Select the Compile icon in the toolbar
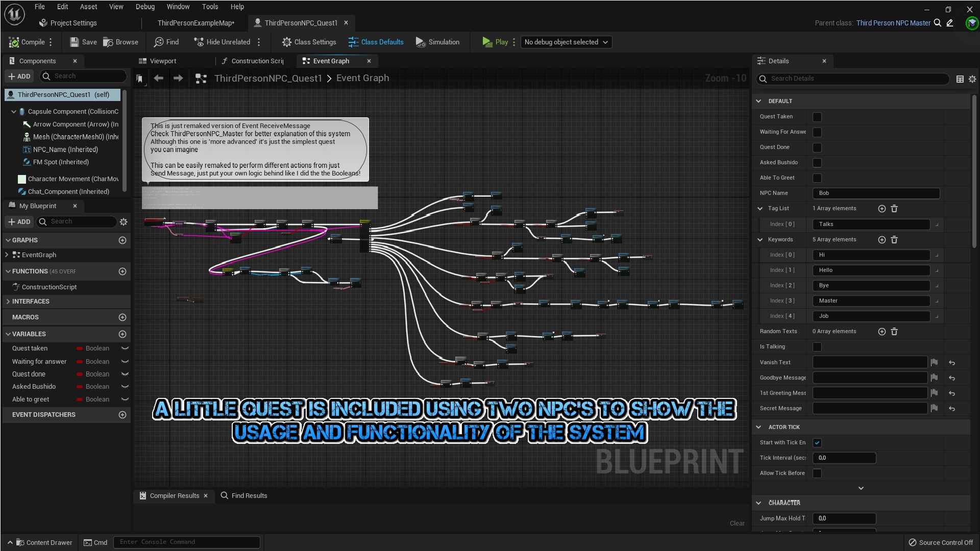 (x=14, y=42)
